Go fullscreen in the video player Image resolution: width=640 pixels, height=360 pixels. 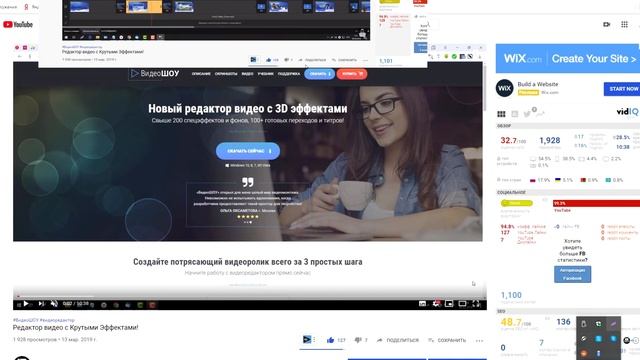[476, 304]
